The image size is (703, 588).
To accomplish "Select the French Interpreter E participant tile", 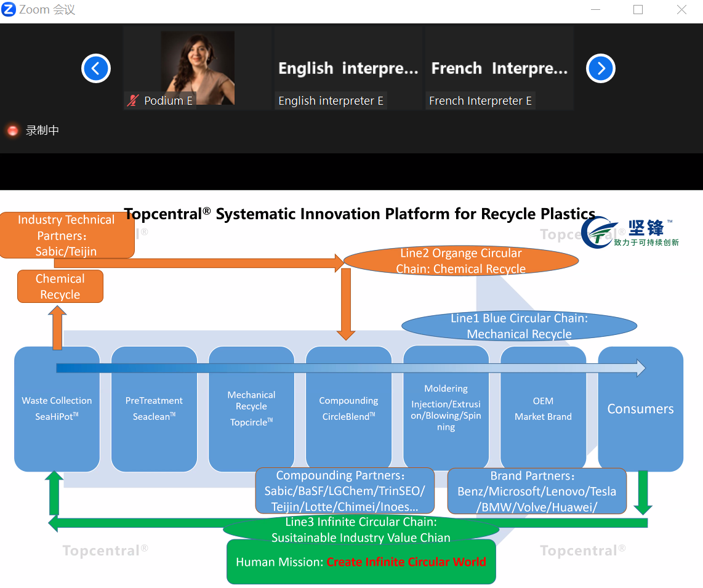I will [x=499, y=68].
